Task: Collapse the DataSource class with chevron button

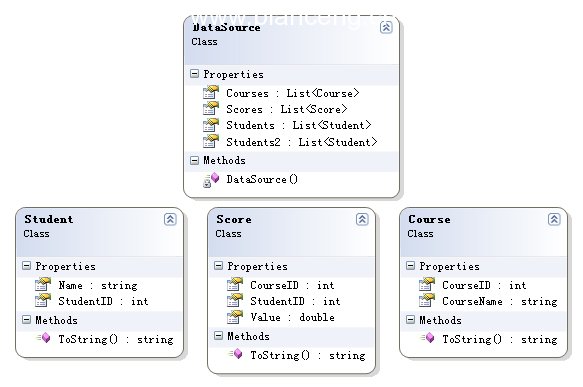Action: (386, 27)
